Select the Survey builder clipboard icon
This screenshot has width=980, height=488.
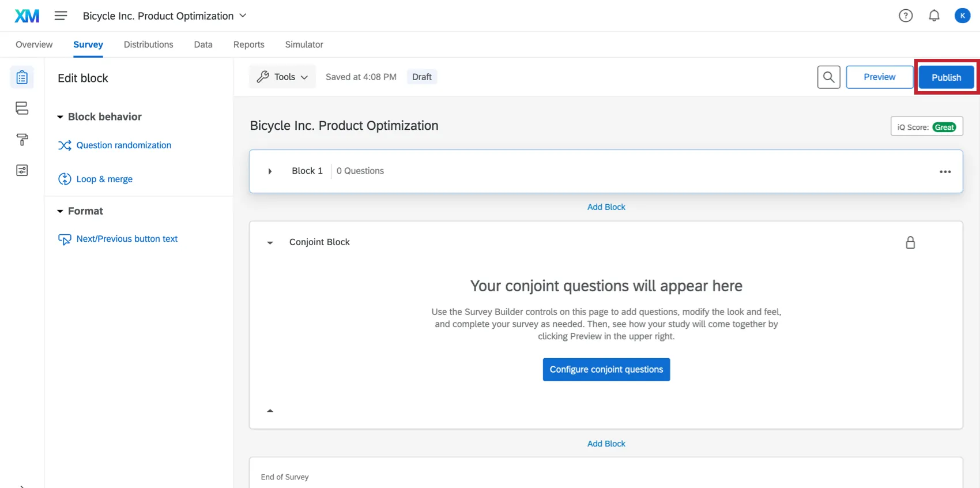click(22, 77)
